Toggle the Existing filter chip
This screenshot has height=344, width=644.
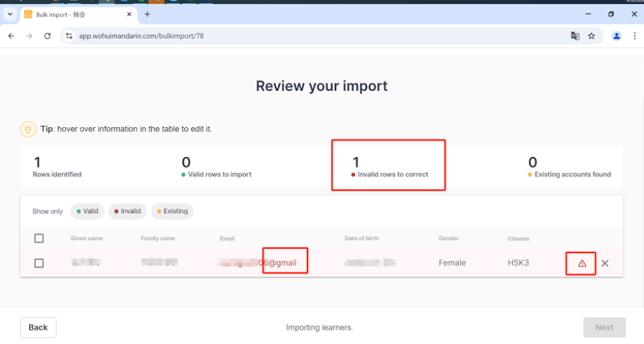pos(172,211)
